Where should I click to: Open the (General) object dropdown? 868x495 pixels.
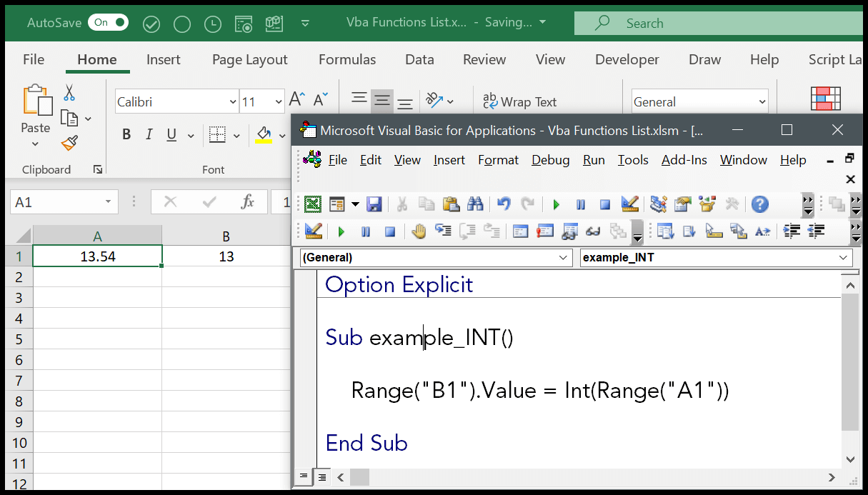point(564,258)
